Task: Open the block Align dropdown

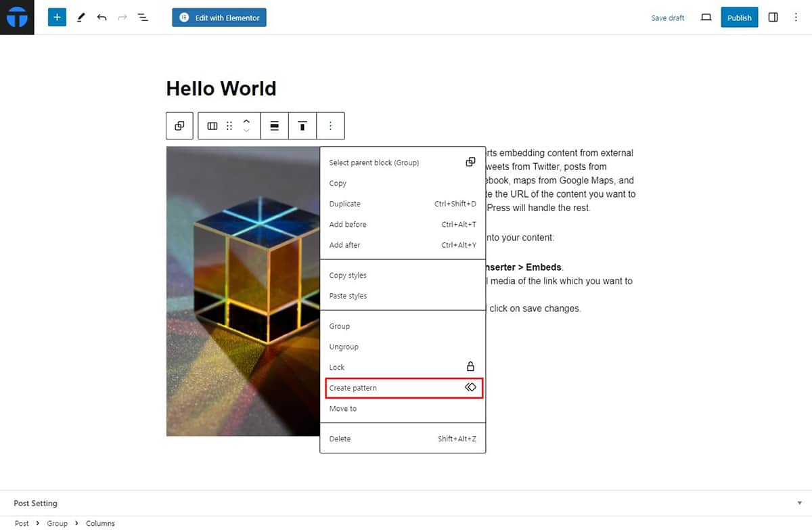Action: tap(275, 126)
